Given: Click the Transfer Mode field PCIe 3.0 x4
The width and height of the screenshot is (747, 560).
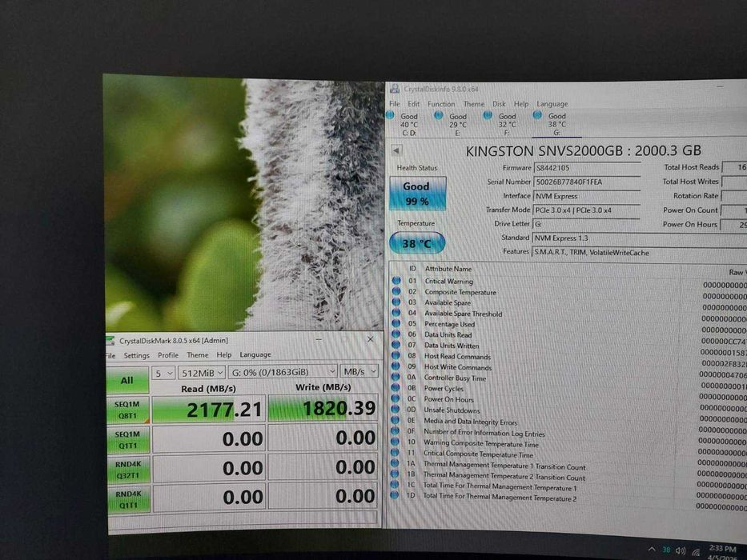Looking at the screenshot, I should (586, 210).
